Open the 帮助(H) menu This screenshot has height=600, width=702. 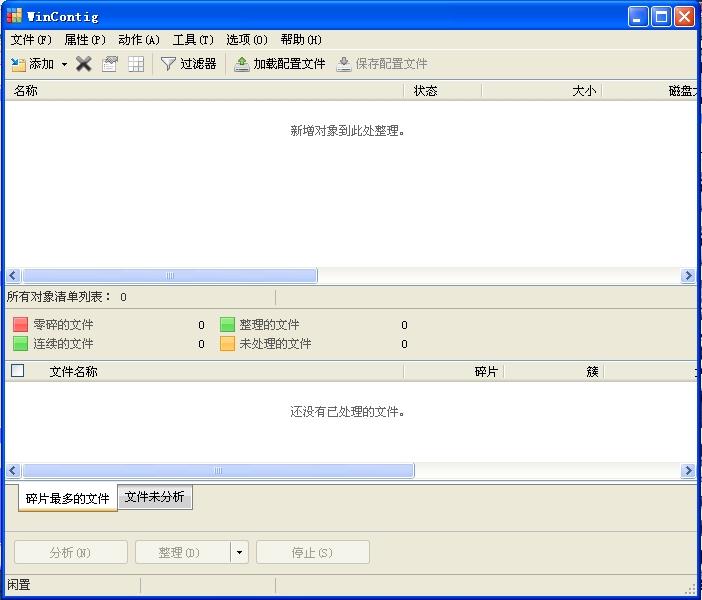(301, 40)
